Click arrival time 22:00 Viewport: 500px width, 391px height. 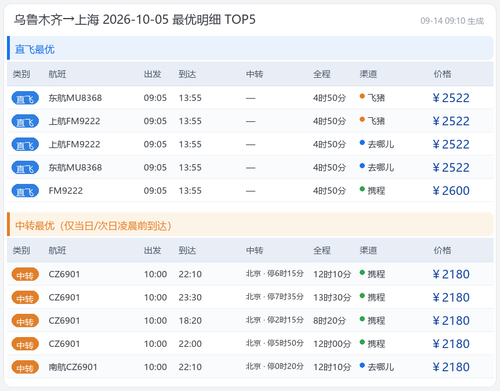[x=190, y=344]
